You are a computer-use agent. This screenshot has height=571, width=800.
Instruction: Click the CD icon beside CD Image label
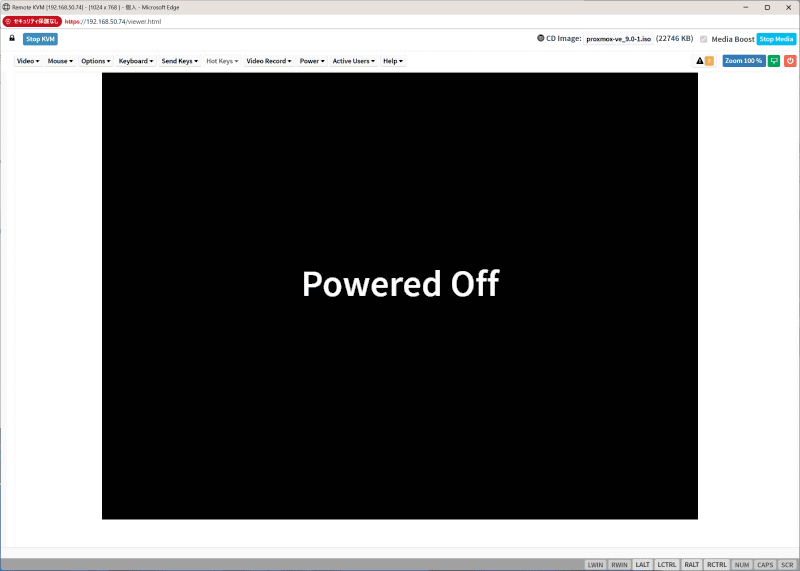click(x=540, y=38)
